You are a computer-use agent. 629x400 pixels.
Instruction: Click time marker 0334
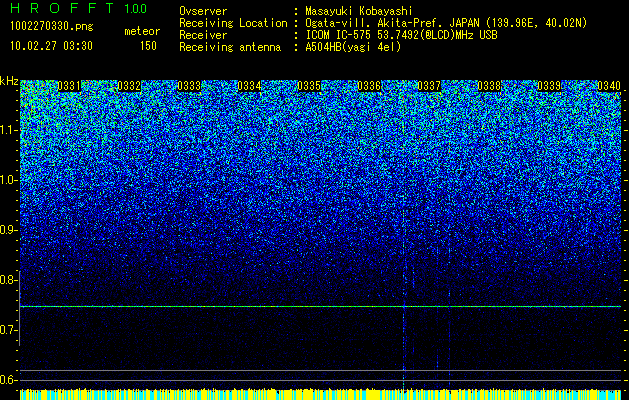tap(249, 86)
